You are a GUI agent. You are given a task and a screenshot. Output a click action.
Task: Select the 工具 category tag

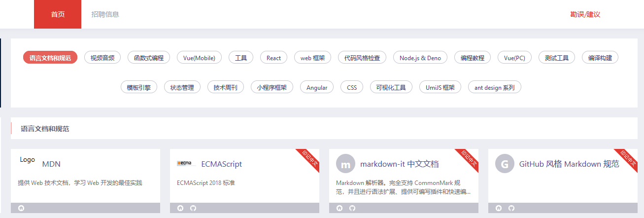point(241,58)
